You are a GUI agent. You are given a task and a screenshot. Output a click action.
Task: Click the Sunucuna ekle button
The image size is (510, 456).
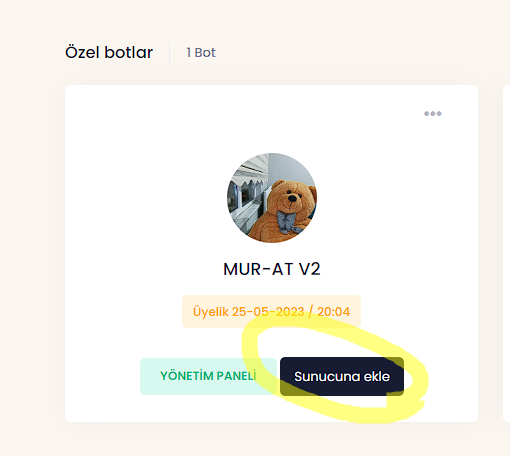click(x=342, y=376)
